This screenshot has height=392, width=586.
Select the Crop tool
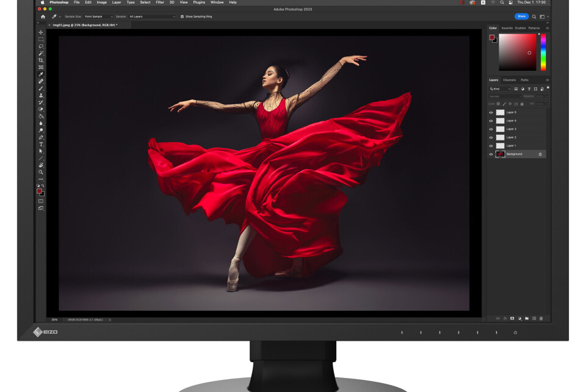(x=42, y=60)
